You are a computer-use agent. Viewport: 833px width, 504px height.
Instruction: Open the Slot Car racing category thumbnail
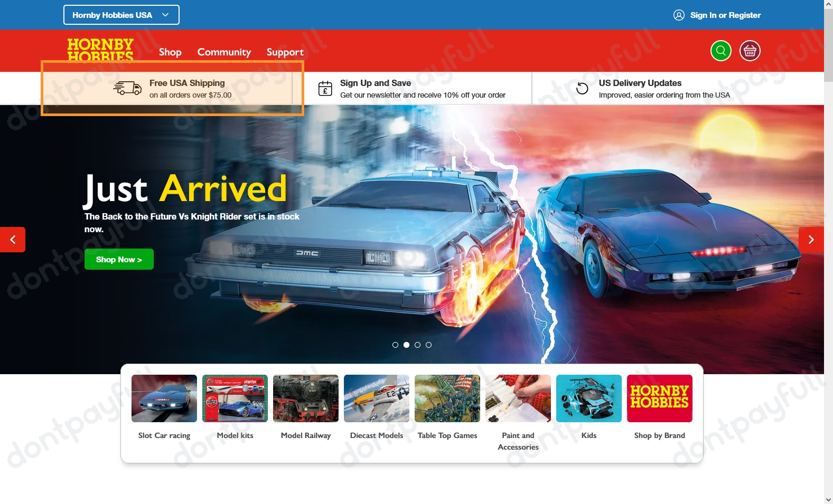coord(164,398)
